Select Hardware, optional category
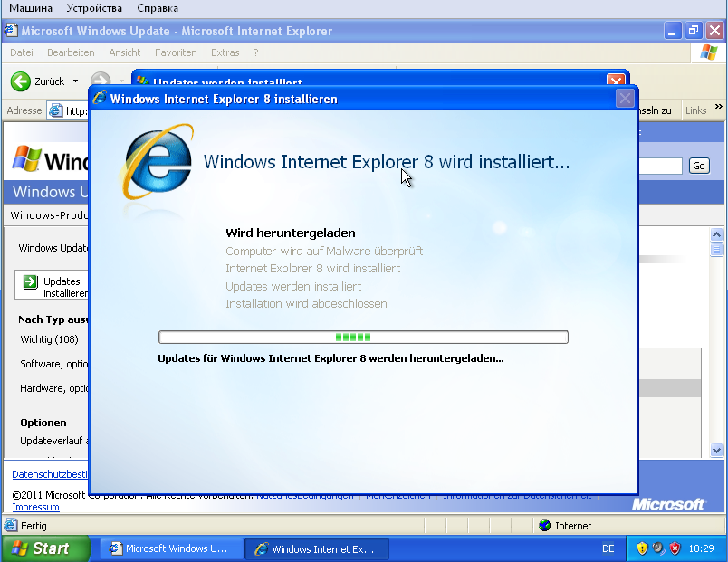Screen dimensions: 728x562 53,388
